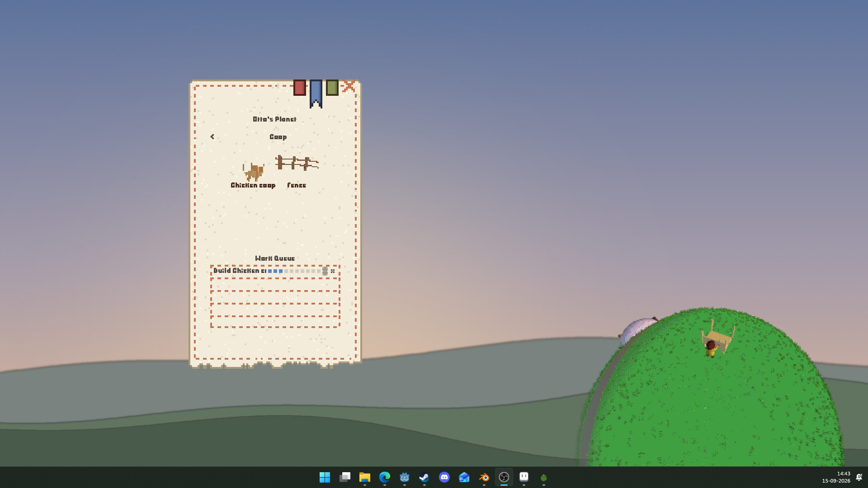The width and height of the screenshot is (868, 488).
Task: Click the 'Fence' label
Action: pyautogui.click(x=297, y=185)
